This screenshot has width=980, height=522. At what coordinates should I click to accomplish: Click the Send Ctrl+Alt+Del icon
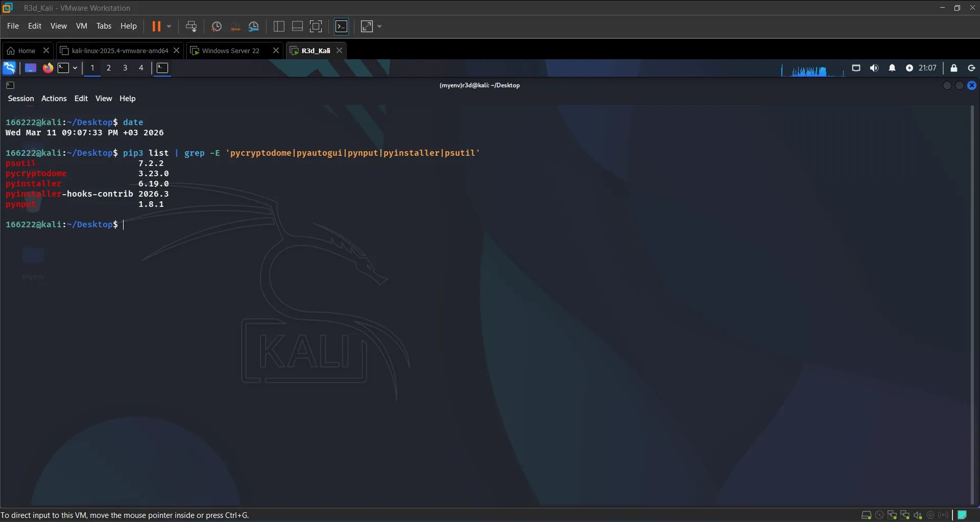point(191,26)
